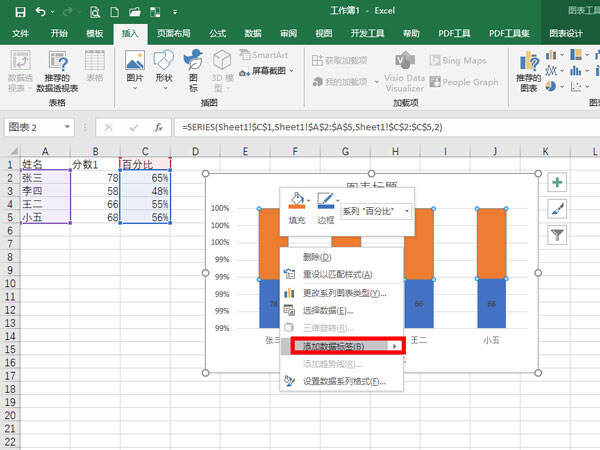Click the orange bar segment for 小五
600x450 pixels.
click(x=491, y=244)
